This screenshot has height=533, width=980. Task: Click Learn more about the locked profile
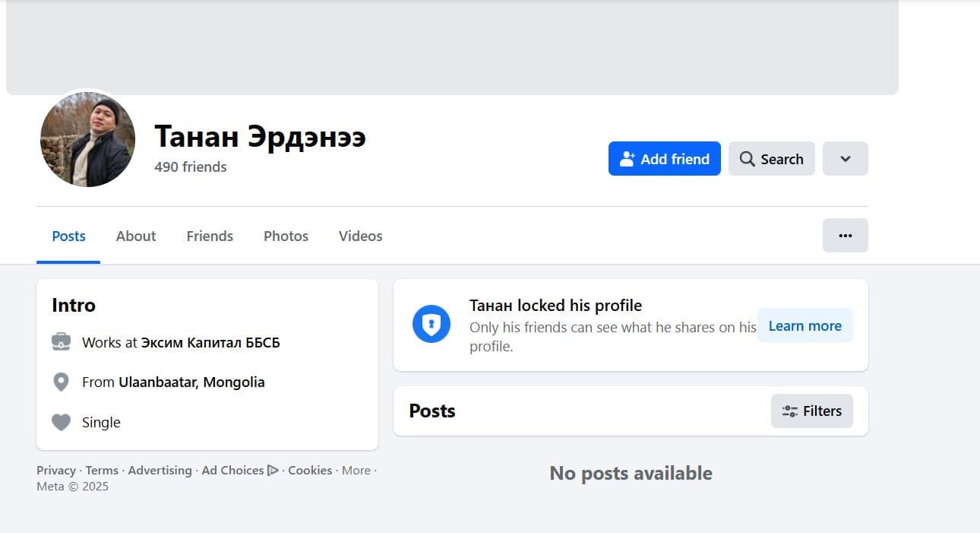pyautogui.click(x=805, y=325)
